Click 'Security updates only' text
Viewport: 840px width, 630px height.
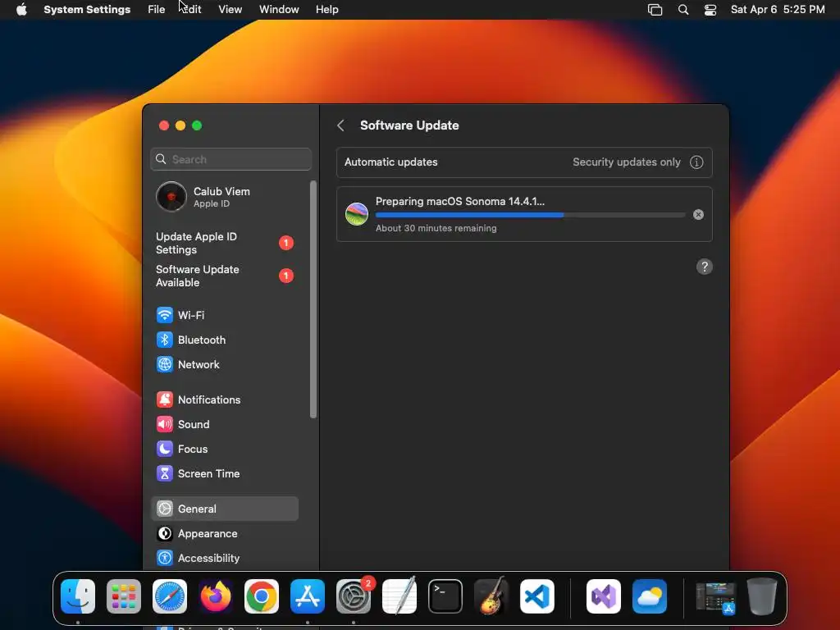coord(626,162)
